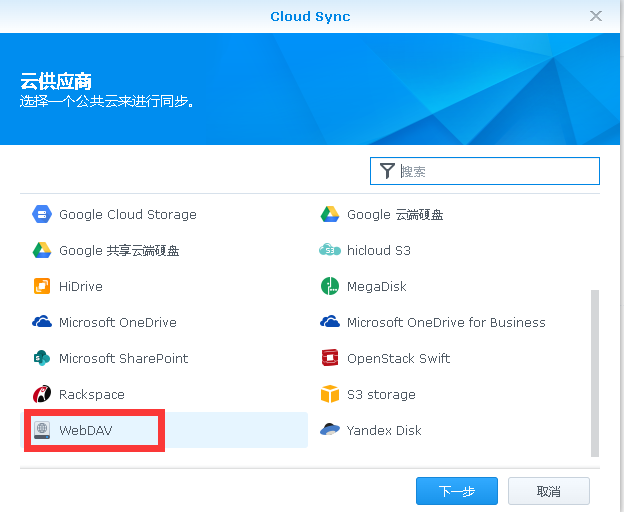
Task: Click the Rackspace logo icon
Action: [x=42, y=394]
